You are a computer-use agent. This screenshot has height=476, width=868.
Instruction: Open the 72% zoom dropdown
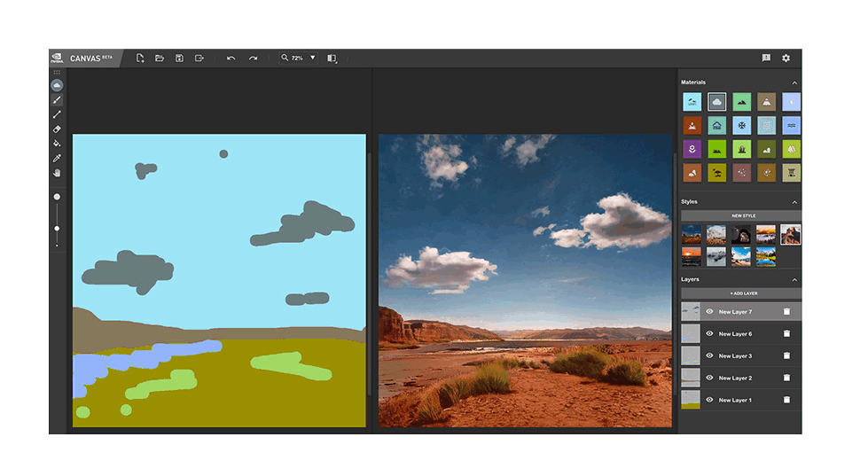(299, 58)
